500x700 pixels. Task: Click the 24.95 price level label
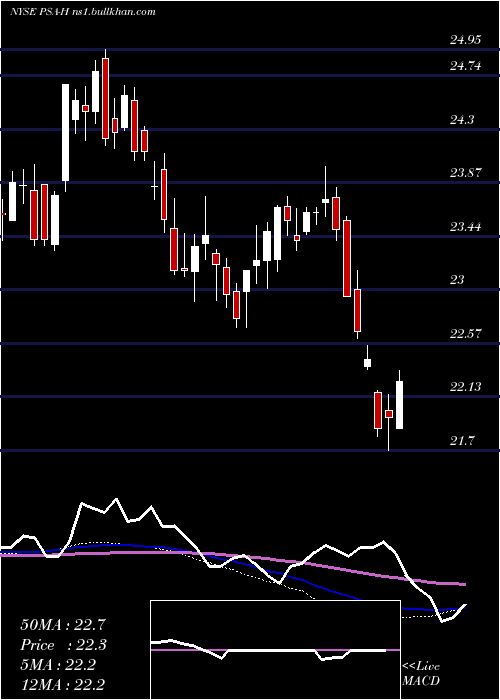point(465,40)
